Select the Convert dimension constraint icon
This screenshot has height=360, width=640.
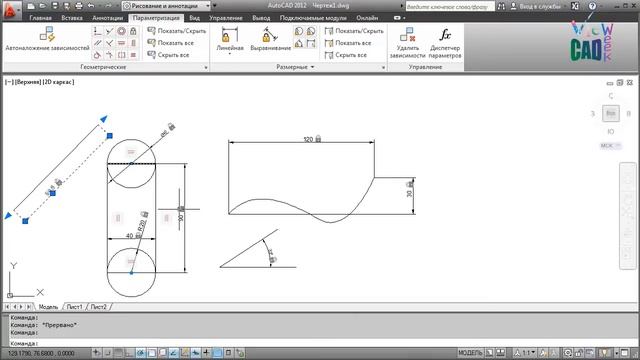(311, 43)
